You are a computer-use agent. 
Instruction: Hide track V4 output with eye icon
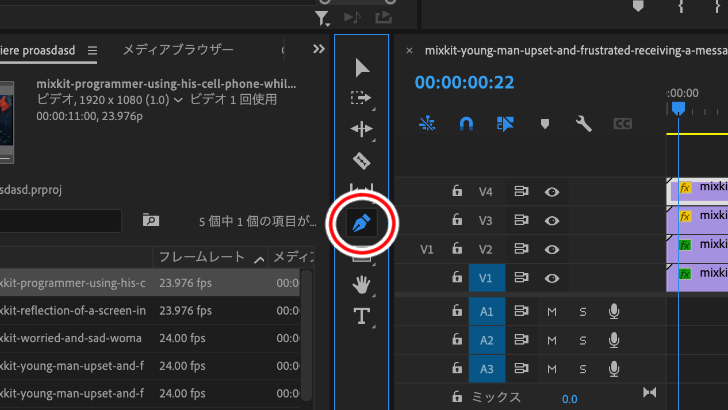pyautogui.click(x=552, y=192)
